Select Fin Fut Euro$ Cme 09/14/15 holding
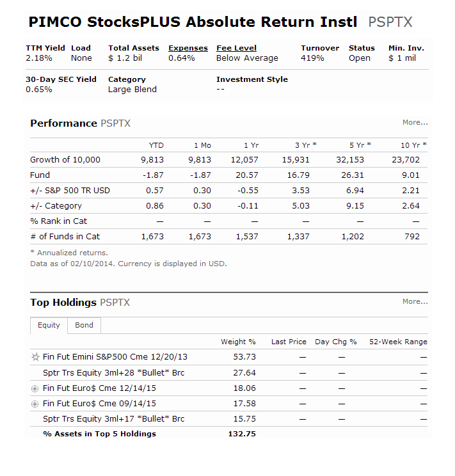Image resolution: width=455 pixels, height=476 pixels. coord(99,404)
